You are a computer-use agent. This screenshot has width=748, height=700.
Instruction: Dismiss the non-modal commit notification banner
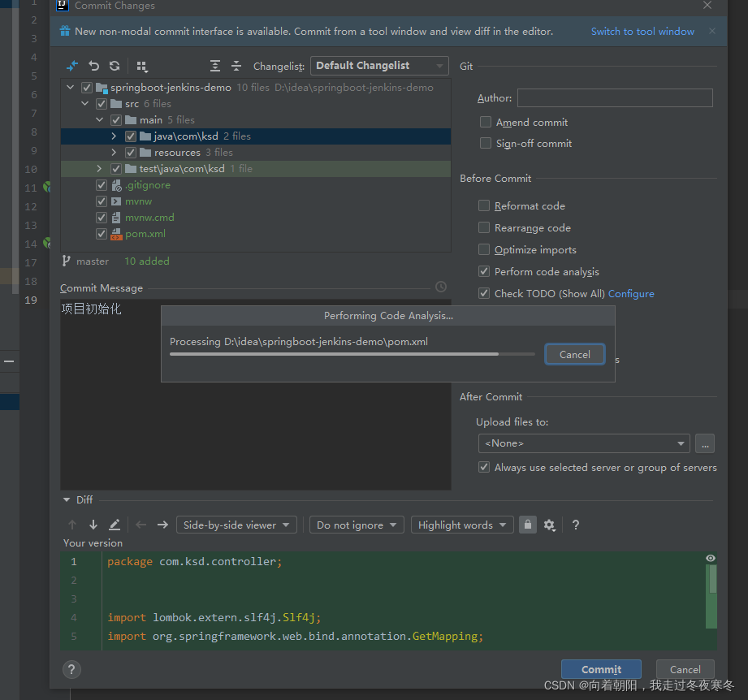click(712, 31)
